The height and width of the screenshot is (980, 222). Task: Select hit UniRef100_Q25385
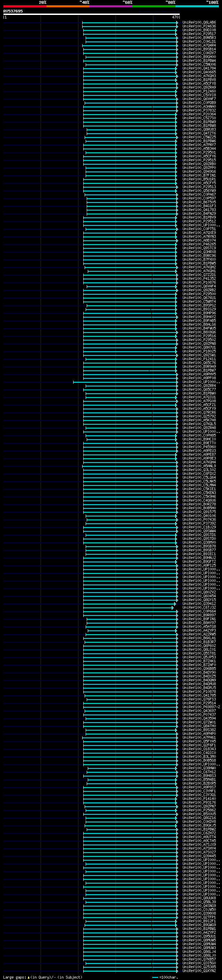(199, 967)
